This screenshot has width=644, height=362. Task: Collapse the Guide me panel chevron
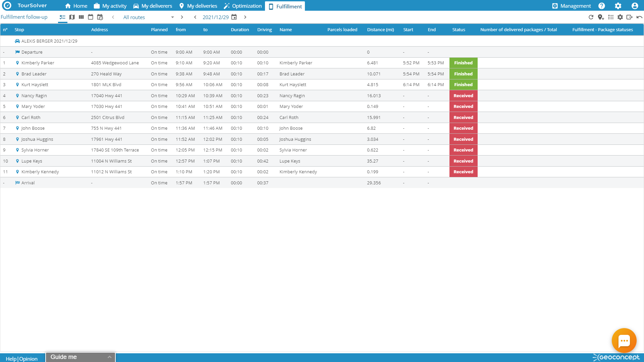tap(109, 357)
